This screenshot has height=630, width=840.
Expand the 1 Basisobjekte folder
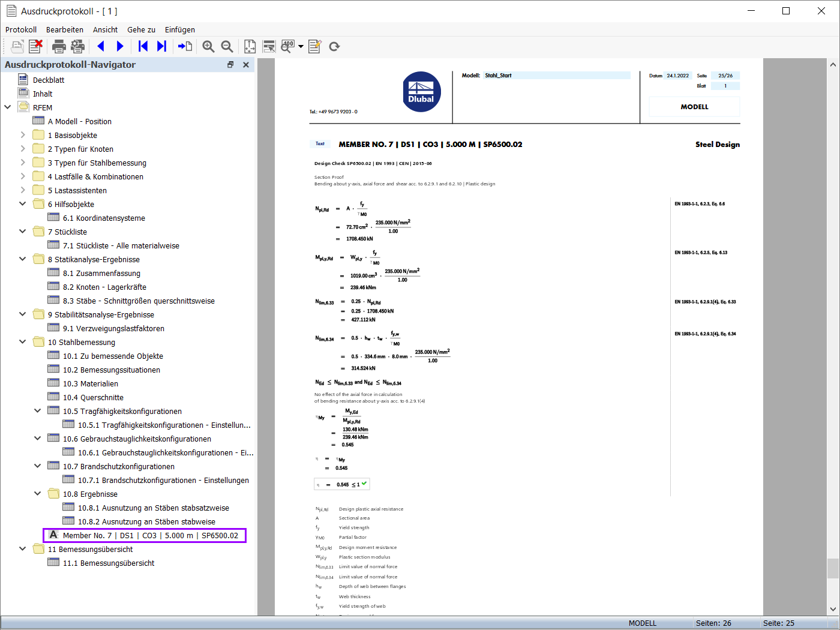[x=22, y=134]
